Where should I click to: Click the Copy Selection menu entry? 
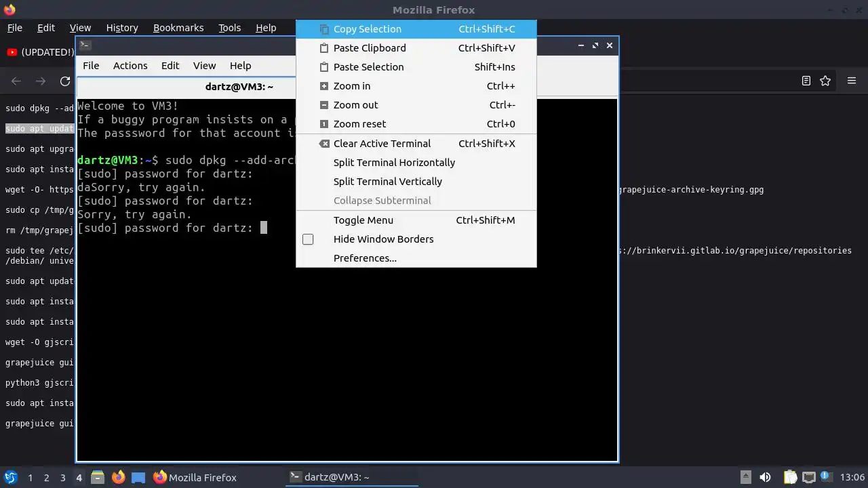[x=416, y=29]
